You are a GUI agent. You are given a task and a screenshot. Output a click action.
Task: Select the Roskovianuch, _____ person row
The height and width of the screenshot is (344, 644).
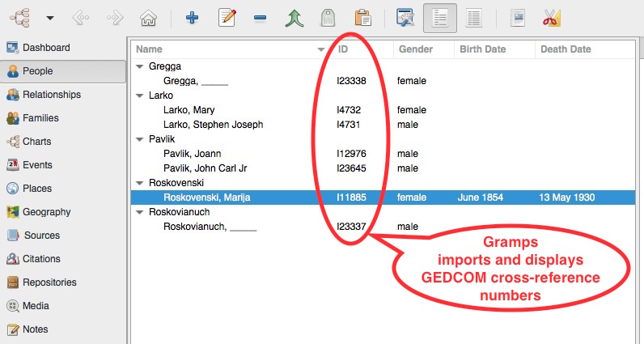pyautogui.click(x=383, y=227)
